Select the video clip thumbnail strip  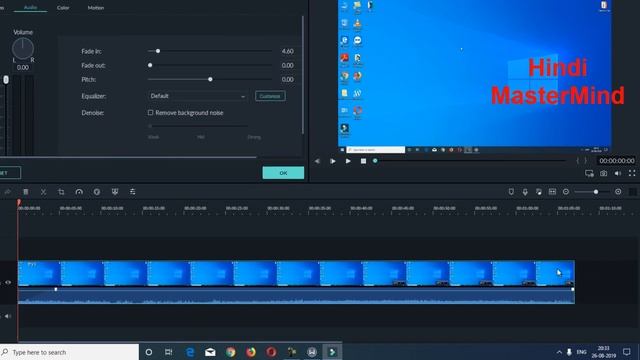pyautogui.click(x=296, y=273)
